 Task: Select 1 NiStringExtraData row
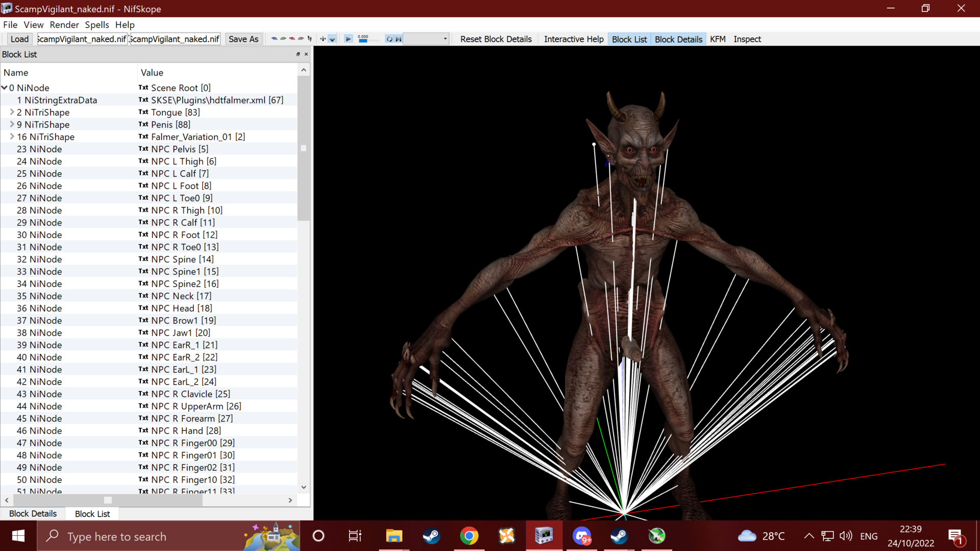coord(149,100)
